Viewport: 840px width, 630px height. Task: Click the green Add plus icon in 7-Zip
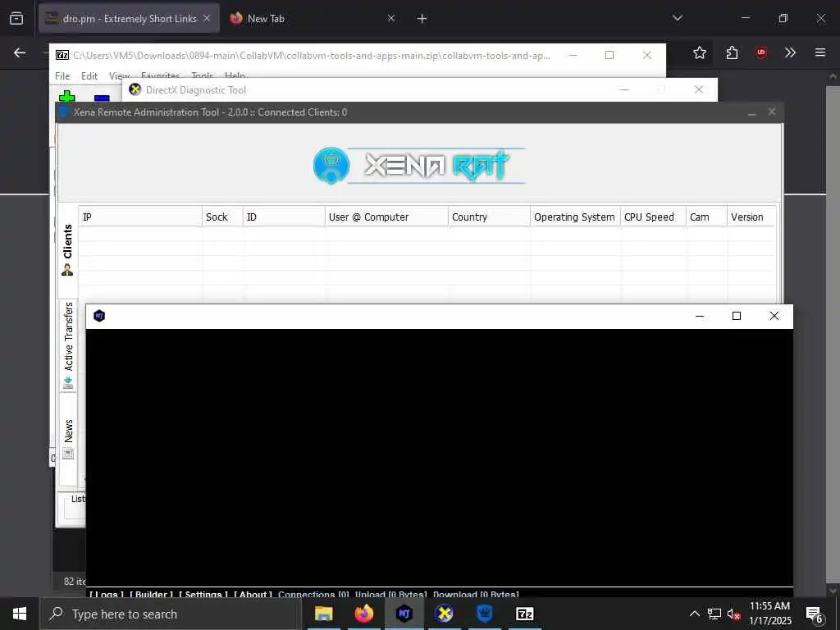(x=67, y=97)
